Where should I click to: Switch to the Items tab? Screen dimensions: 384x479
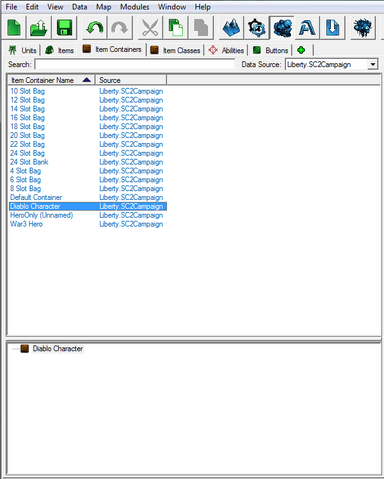[59, 50]
